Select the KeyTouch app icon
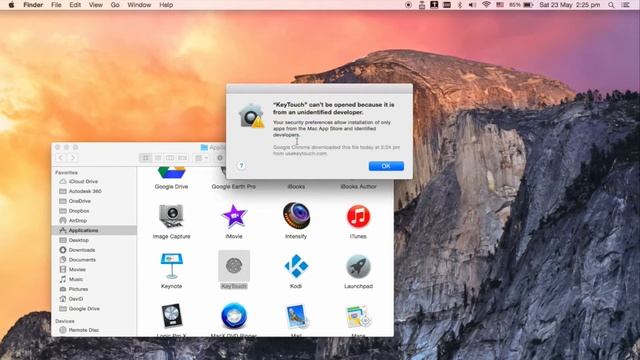640x360 pixels. point(234,266)
